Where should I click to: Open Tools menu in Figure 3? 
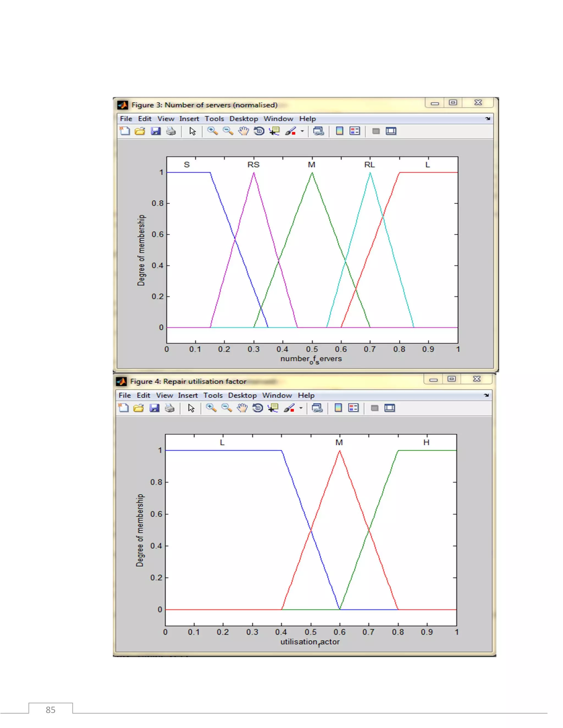[214, 119]
